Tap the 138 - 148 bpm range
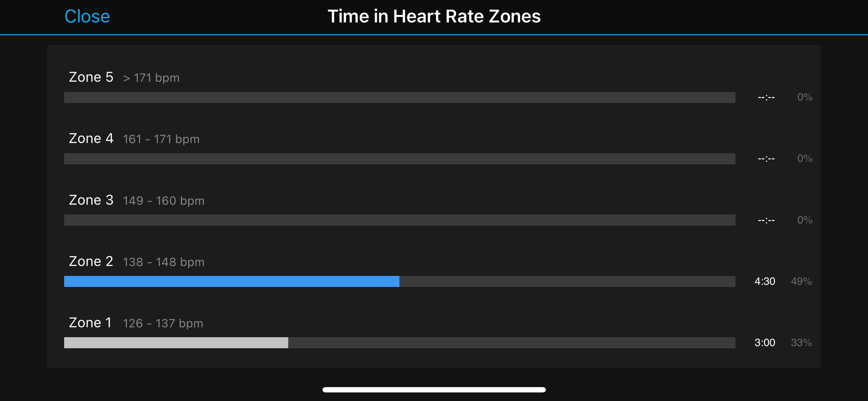 coord(164,262)
